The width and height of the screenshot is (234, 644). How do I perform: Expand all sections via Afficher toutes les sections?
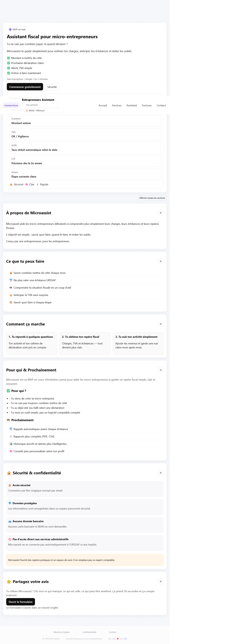click(x=152, y=198)
